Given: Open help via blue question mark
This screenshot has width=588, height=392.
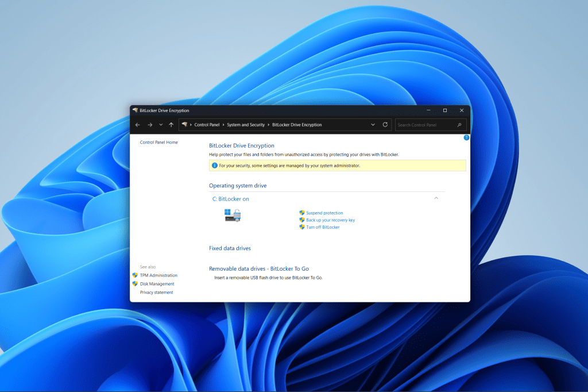Looking at the screenshot, I should pyautogui.click(x=466, y=137).
